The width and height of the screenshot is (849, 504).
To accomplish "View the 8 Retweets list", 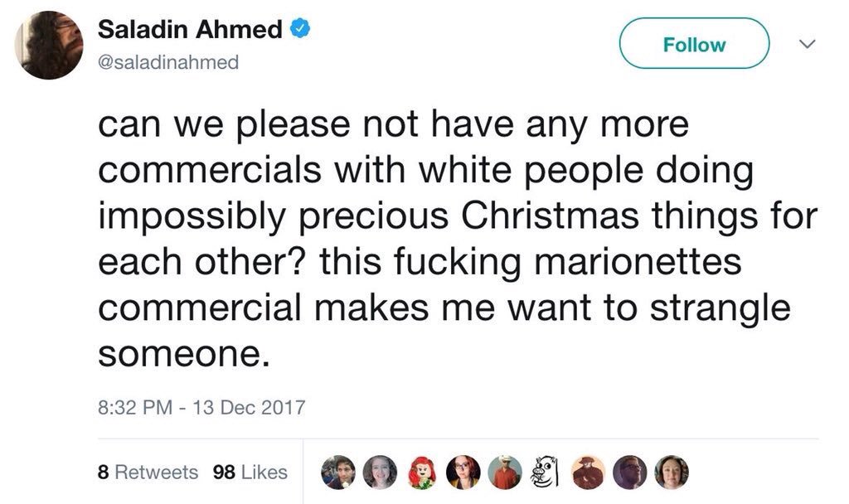I will point(148,472).
